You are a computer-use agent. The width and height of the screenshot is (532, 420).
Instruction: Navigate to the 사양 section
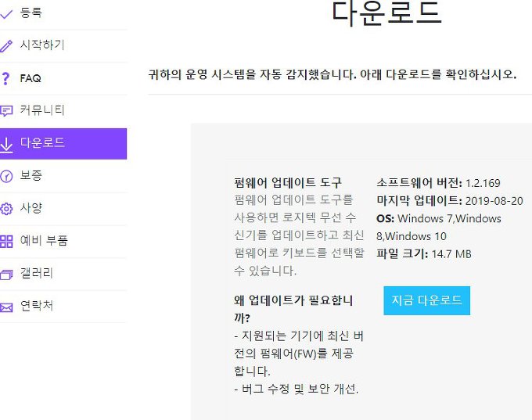[31, 208]
